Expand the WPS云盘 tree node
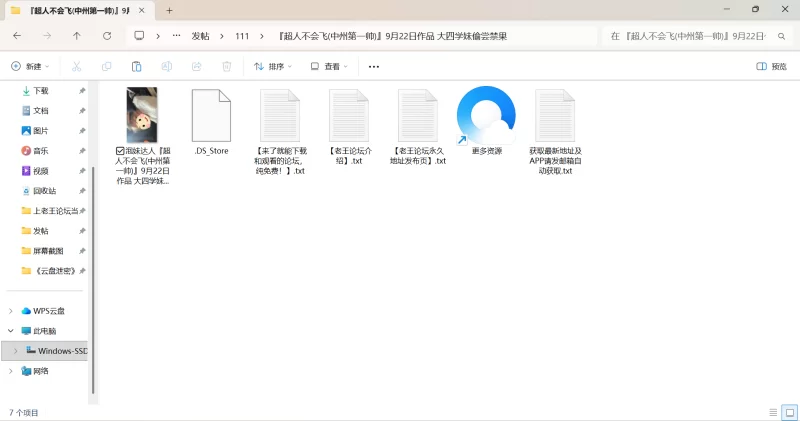Viewport: 800px width, 421px height. coord(11,311)
